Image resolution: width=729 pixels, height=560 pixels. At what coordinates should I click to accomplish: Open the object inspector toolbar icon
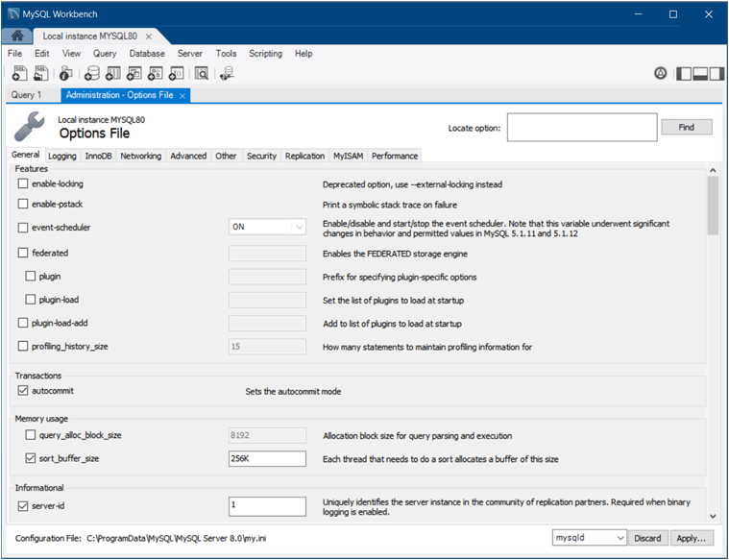(x=65, y=73)
